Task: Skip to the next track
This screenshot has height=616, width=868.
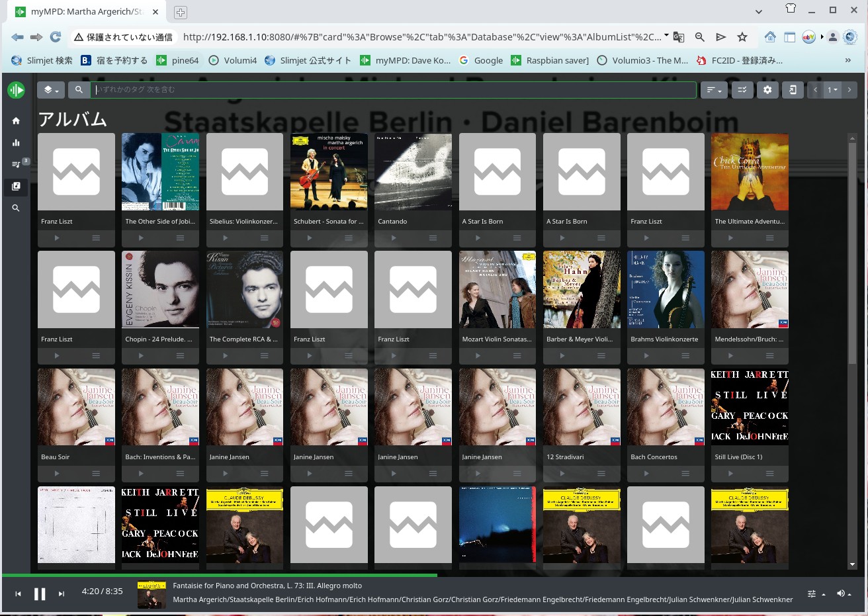Action: 62,594
